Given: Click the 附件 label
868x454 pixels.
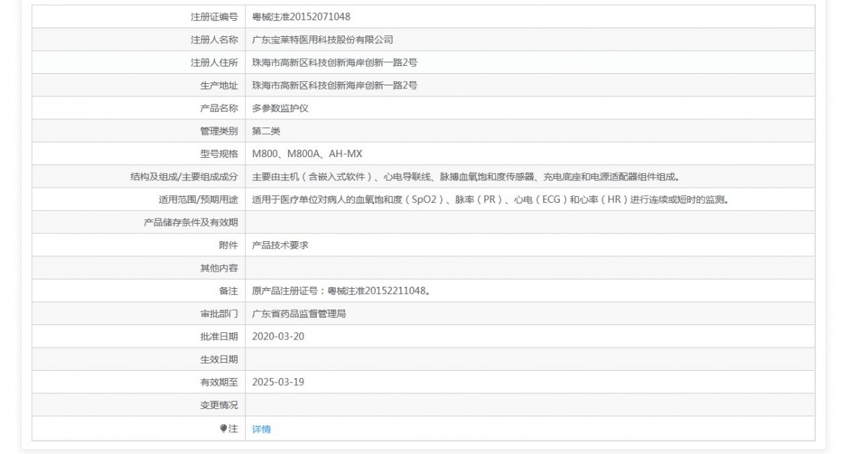Looking at the screenshot, I should 229,245.
